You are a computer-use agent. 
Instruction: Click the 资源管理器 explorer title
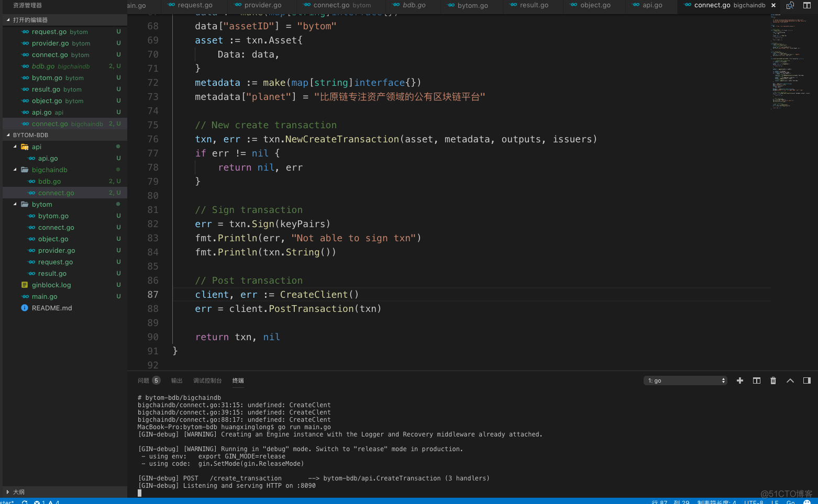click(27, 5)
